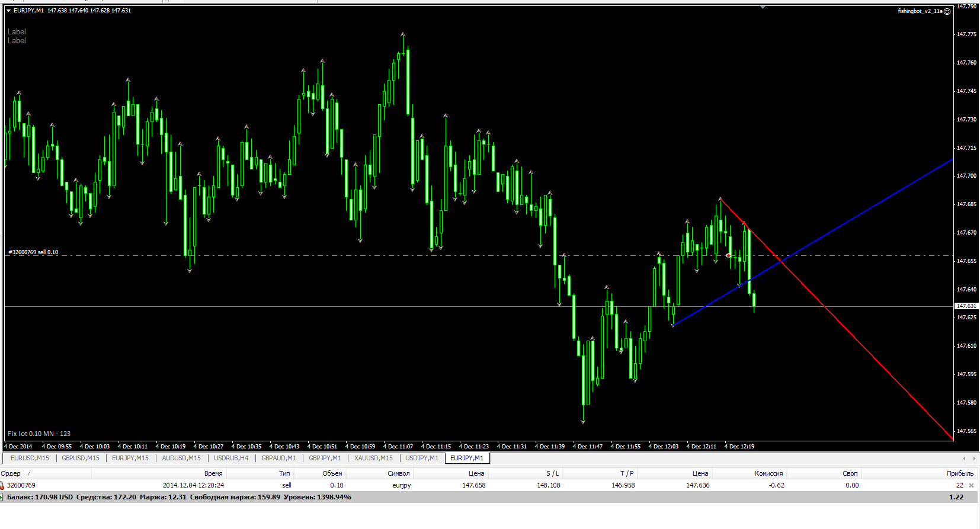Screen dimensions: 980x529
Task: Click the open price cell 147.658
Action: click(474, 485)
